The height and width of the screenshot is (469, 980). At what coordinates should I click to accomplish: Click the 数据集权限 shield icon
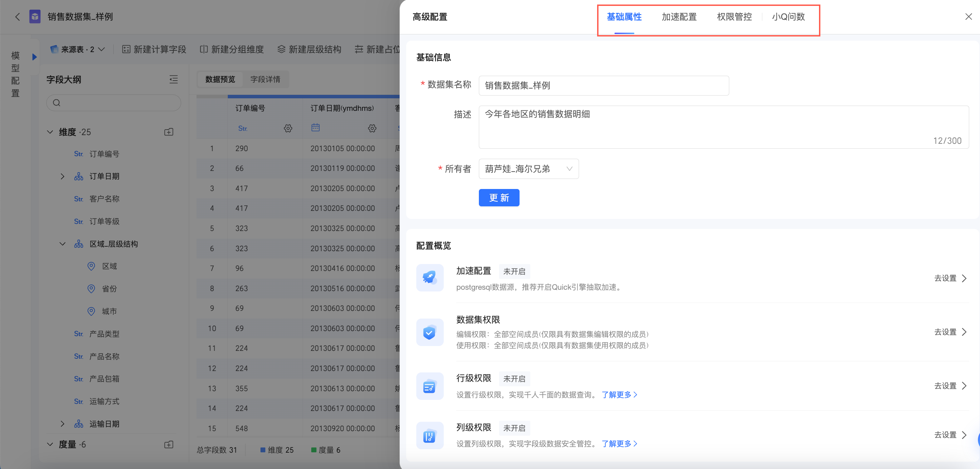tap(429, 332)
